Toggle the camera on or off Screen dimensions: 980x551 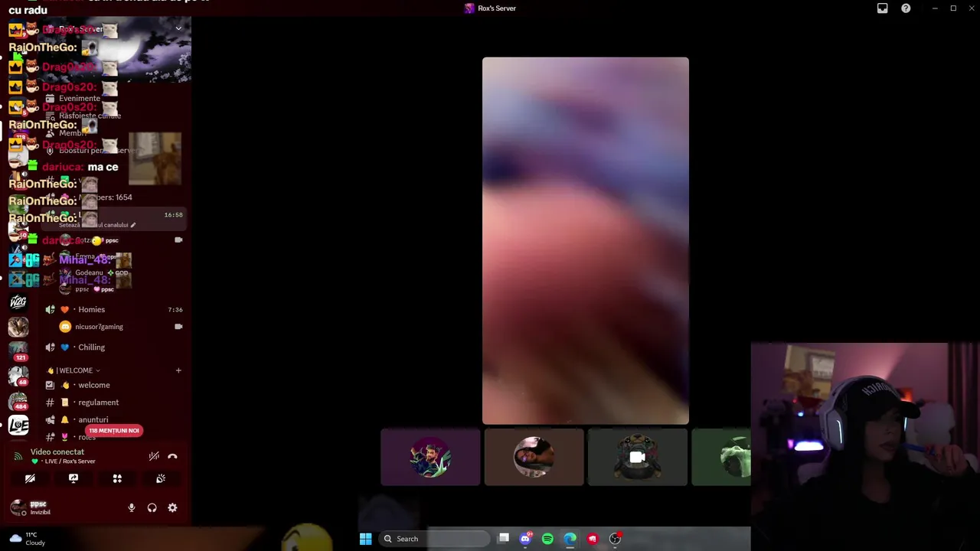pos(30,478)
